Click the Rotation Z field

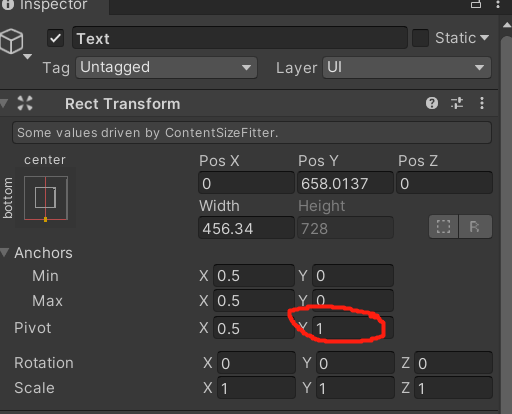[x=454, y=363]
